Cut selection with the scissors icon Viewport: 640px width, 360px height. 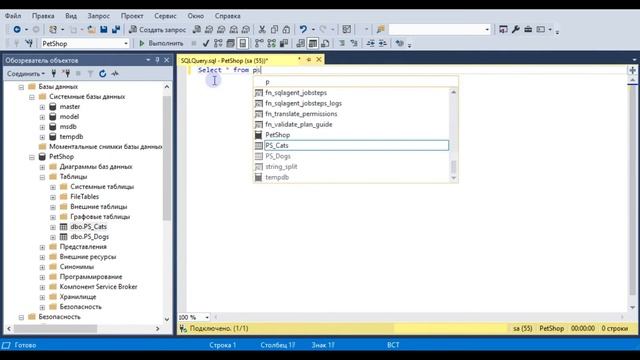(x=262, y=29)
